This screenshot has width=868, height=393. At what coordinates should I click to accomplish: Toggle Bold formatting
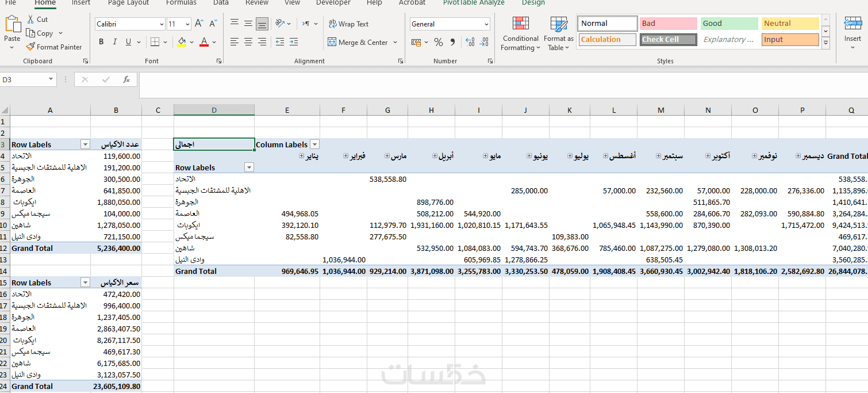point(101,42)
